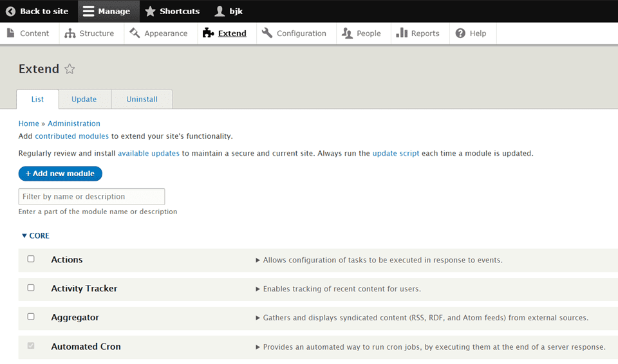Open the Help menu label
Image resolution: width=618 pixels, height=364 pixels.
478,33
